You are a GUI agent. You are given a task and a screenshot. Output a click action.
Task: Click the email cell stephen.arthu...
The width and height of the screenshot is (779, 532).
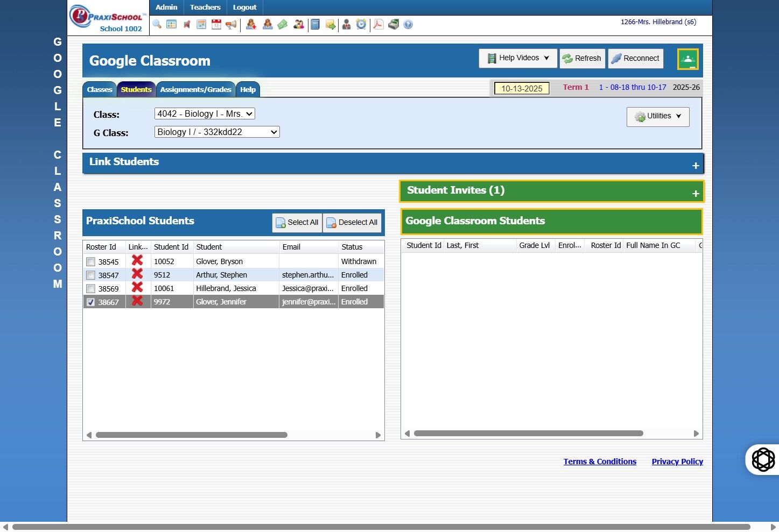308,275
